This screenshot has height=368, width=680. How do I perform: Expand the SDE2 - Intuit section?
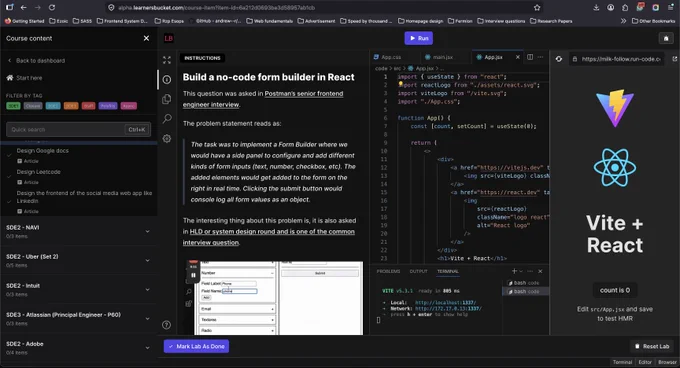pos(78,290)
